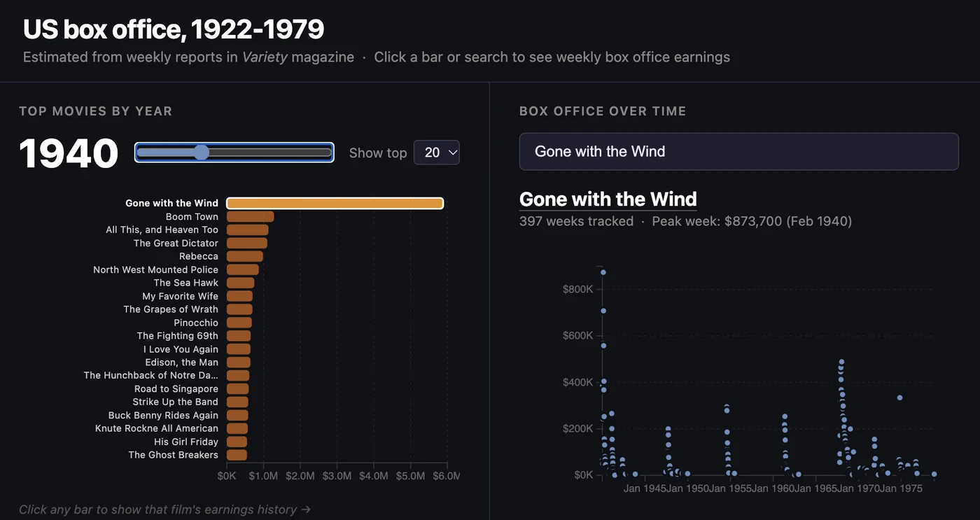The width and height of the screenshot is (980, 520).
Task: Click the I Love You Again bar
Action: (238, 349)
